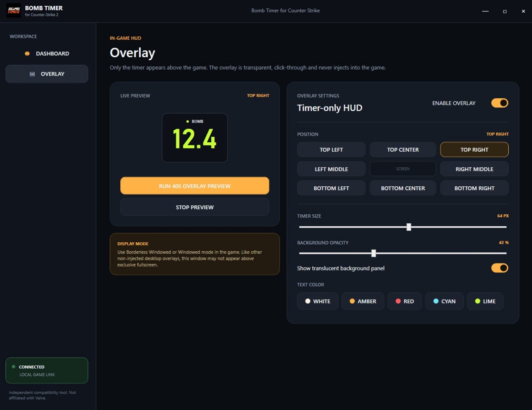Select the Top Right position
Viewport: 532px width, 410px height.
(x=474, y=150)
